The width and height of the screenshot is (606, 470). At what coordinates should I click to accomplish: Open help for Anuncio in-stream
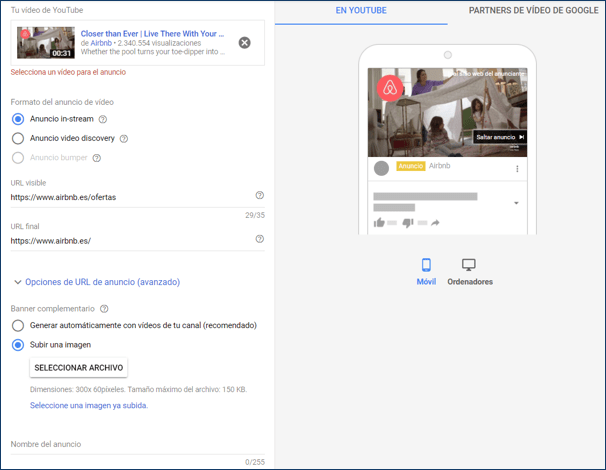tap(102, 119)
